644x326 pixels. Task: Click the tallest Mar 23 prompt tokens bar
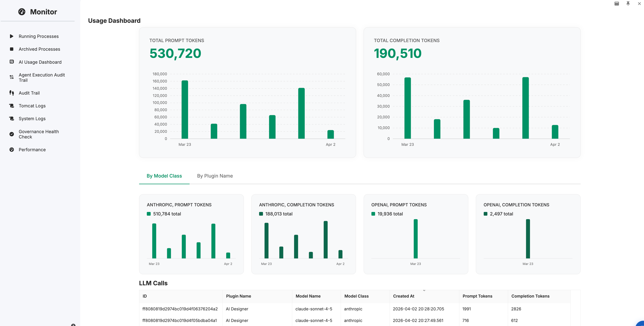point(185,110)
